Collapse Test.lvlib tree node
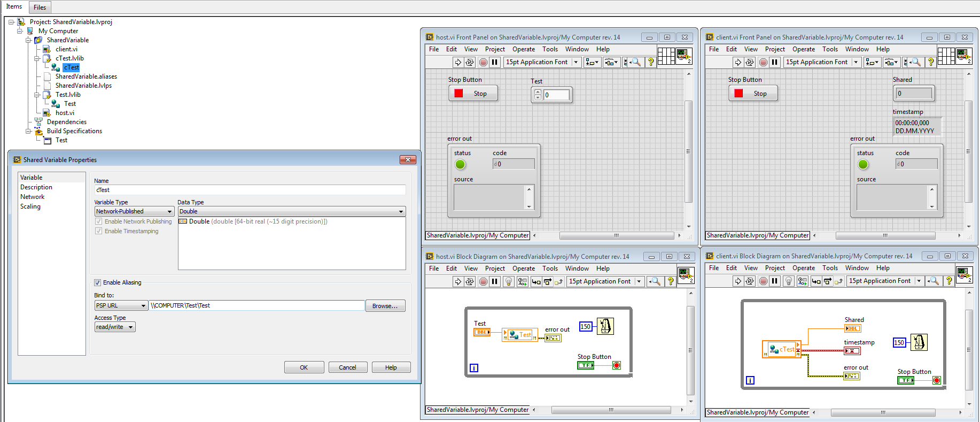This screenshot has width=980, height=422. (x=37, y=95)
